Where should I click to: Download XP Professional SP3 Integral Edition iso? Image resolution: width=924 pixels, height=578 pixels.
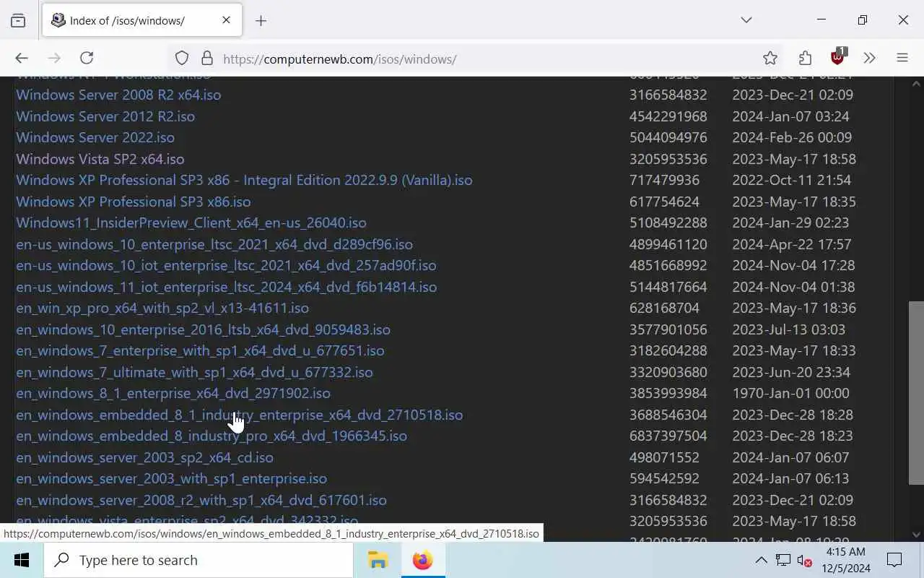[244, 180]
